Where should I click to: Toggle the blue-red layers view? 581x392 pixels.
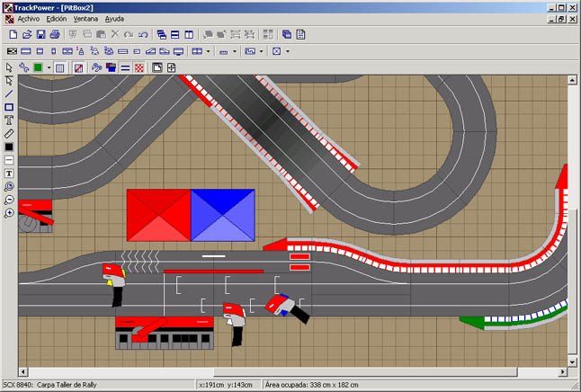(x=111, y=67)
